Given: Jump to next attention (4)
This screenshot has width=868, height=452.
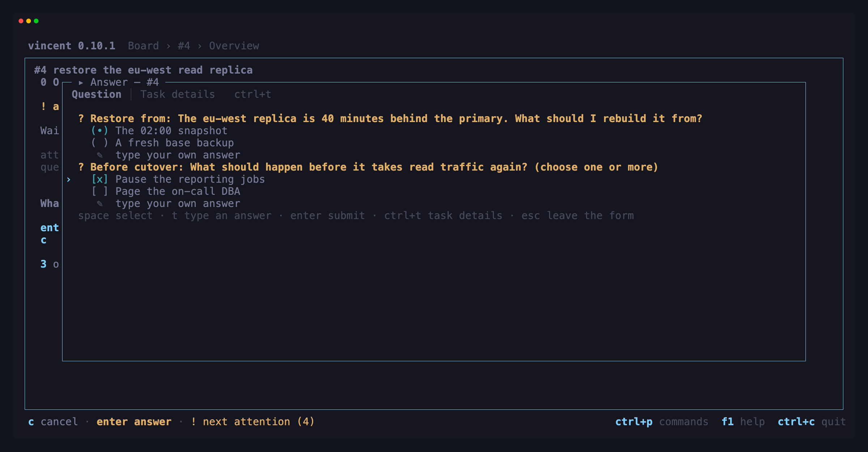Looking at the screenshot, I should (x=252, y=422).
